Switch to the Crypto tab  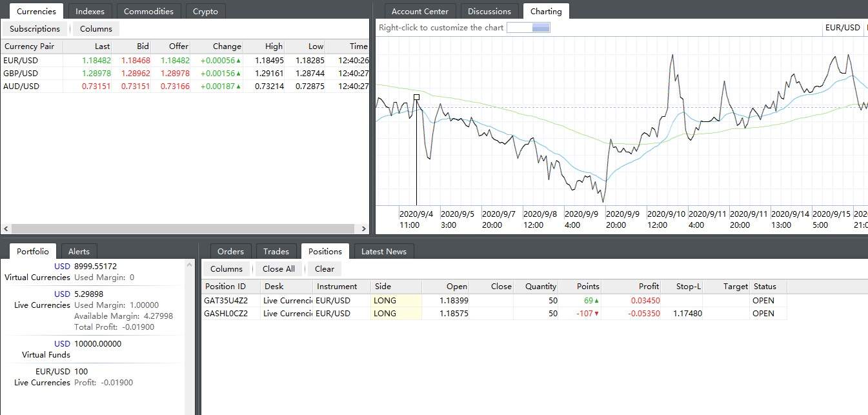point(205,11)
